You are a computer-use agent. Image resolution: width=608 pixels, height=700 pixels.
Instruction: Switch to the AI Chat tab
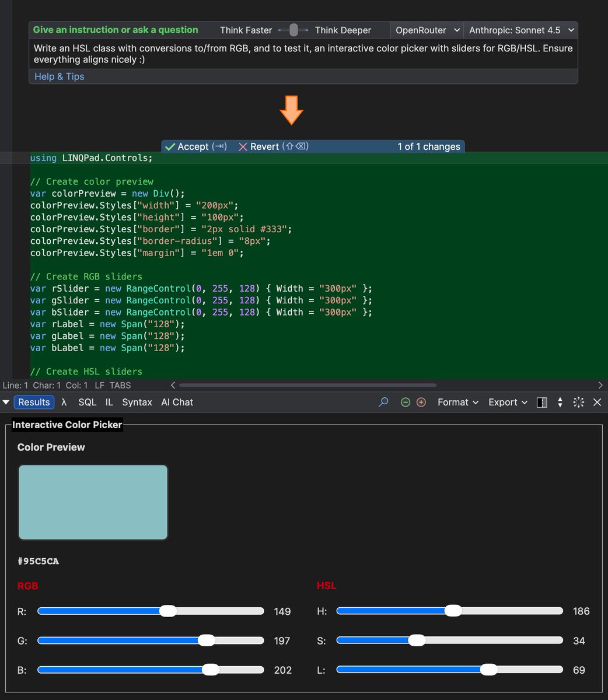[x=177, y=402]
